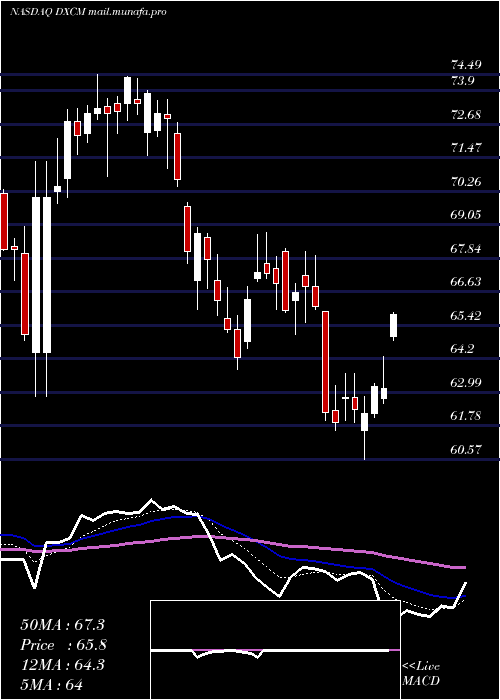Click the 71.47 price axis label
Screen dimensions: 500x700
pyautogui.click(x=467, y=147)
